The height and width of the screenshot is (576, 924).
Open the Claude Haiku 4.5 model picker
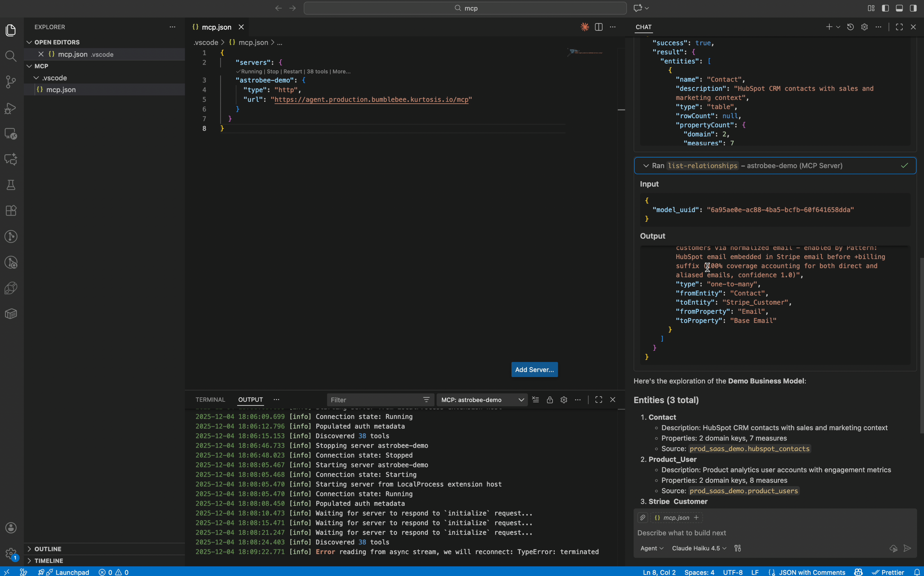(x=699, y=548)
